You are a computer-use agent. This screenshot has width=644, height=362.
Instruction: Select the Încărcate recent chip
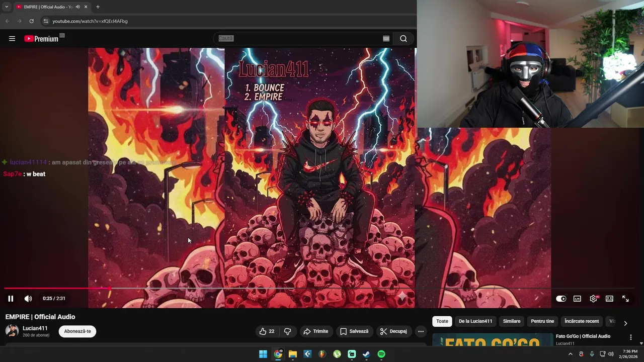pyautogui.click(x=582, y=321)
